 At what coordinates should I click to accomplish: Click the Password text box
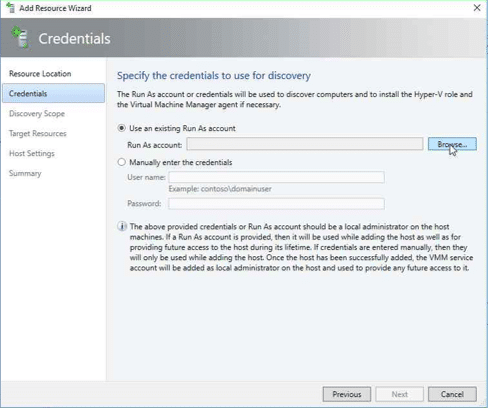click(x=276, y=204)
